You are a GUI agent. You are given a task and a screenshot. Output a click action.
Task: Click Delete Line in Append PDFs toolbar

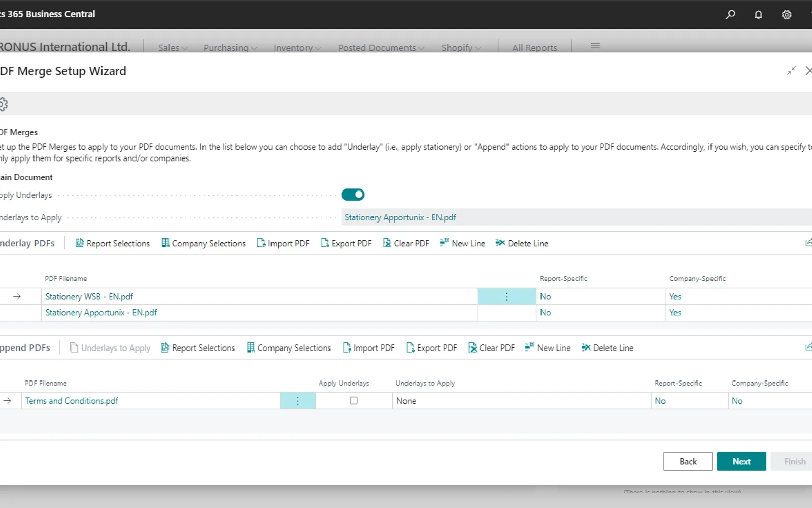click(x=607, y=348)
